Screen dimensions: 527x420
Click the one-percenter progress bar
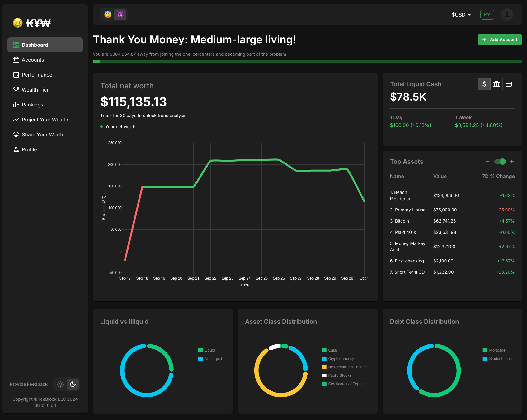307,61
